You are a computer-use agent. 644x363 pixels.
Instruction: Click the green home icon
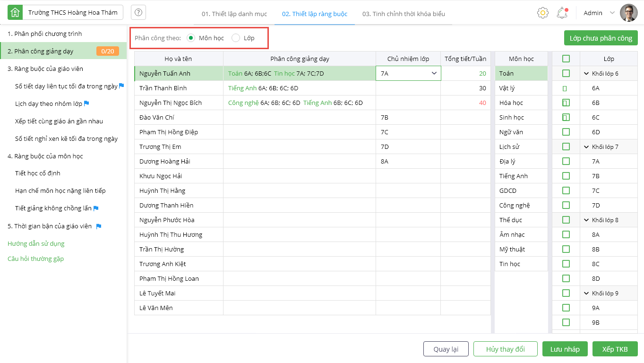15,13
